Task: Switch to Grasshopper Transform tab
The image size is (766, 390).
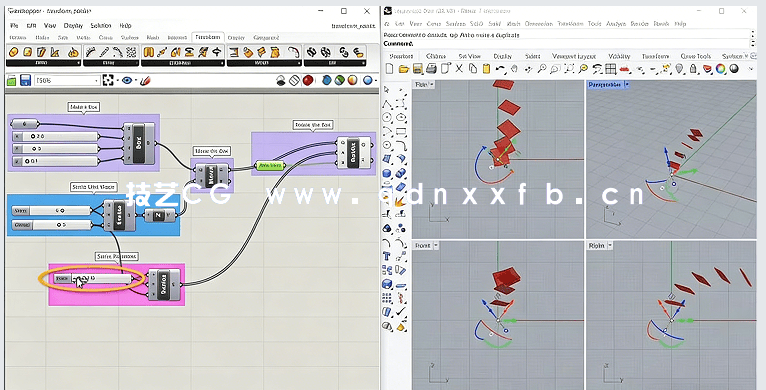Action: point(208,38)
